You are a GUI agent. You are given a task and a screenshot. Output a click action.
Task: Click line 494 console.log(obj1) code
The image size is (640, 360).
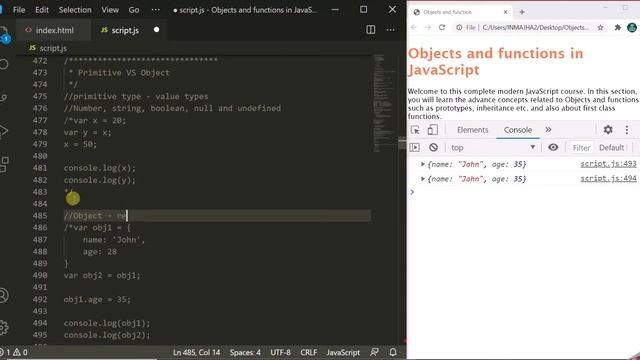pyautogui.click(x=107, y=323)
